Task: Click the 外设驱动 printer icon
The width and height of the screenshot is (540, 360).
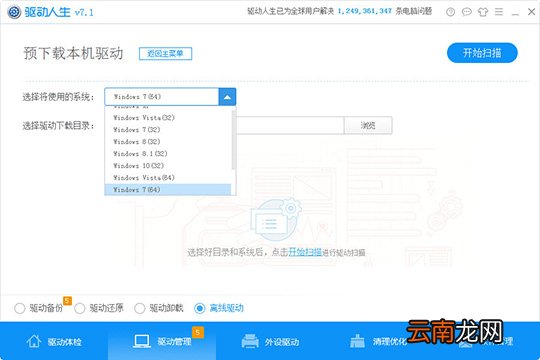Action: (x=250, y=341)
